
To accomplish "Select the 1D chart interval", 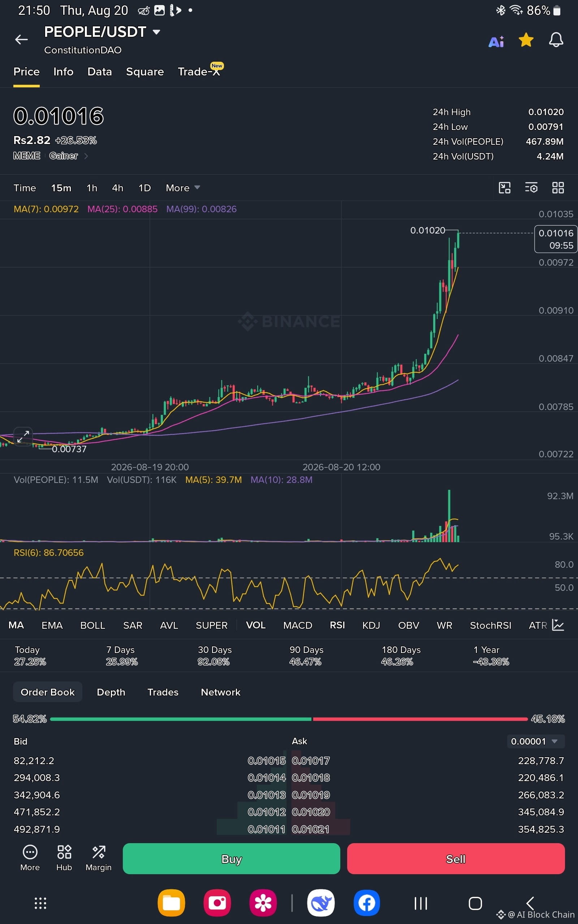I will click(x=144, y=188).
